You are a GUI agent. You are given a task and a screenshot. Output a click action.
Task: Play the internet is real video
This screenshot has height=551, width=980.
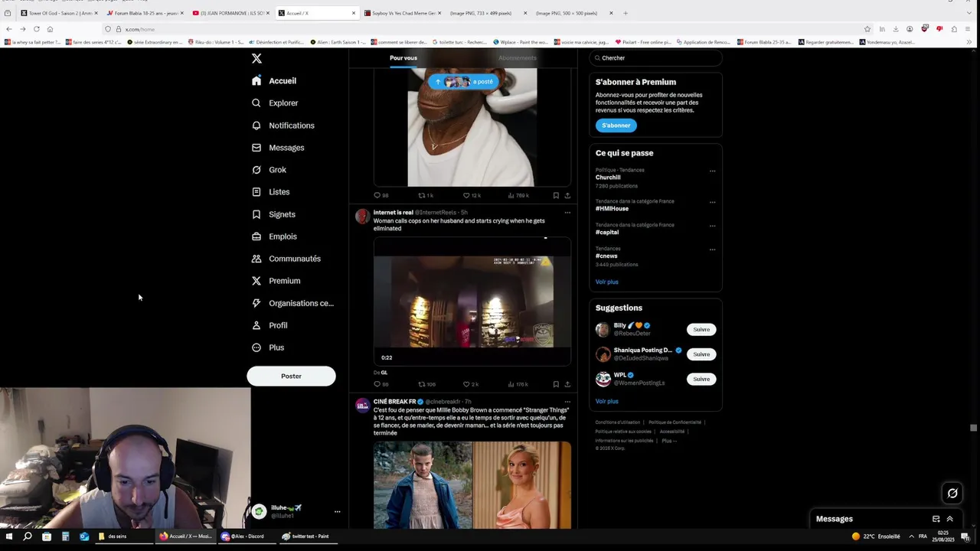pyautogui.click(x=472, y=302)
